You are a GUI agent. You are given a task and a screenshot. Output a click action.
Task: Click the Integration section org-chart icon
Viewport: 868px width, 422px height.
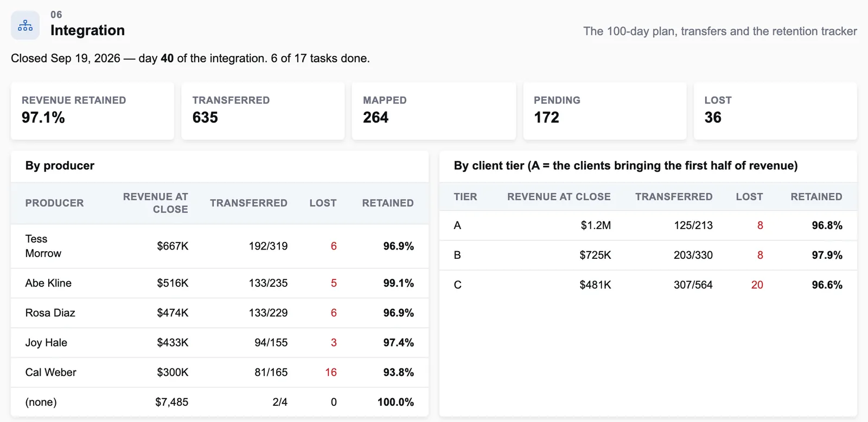(25, 25)
